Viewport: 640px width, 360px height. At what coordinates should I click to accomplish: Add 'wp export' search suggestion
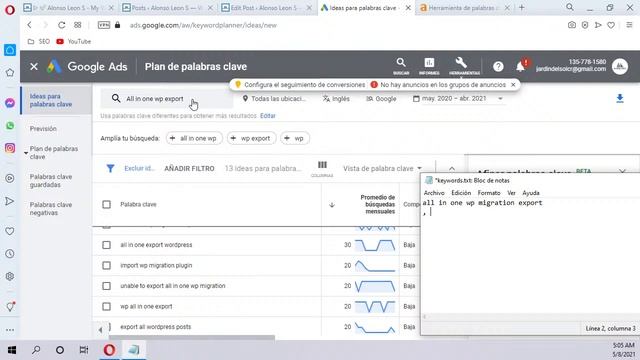pyautogui.click(x=251, y=138)
